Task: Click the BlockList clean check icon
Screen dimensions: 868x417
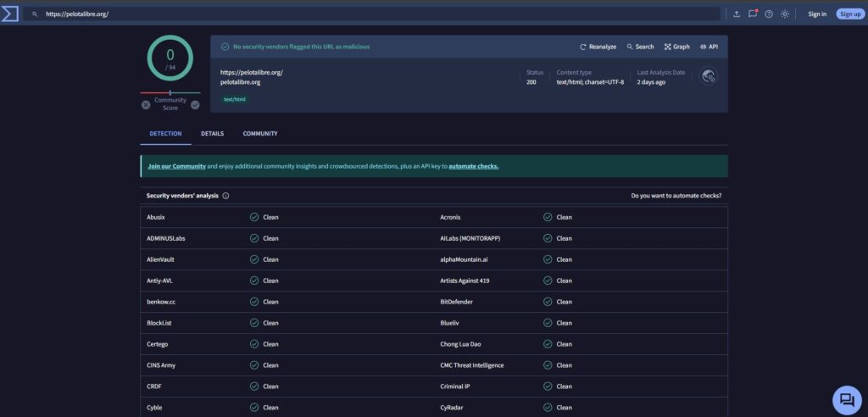Action: pos(254,323)
